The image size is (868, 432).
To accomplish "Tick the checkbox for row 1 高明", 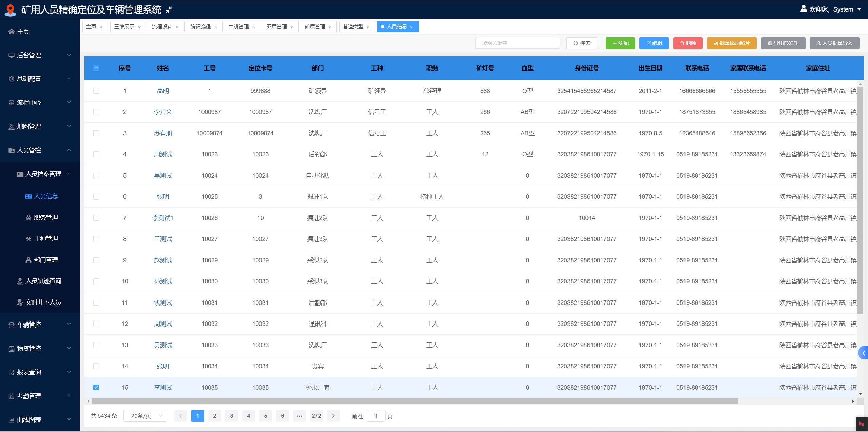I will [96, 91].
